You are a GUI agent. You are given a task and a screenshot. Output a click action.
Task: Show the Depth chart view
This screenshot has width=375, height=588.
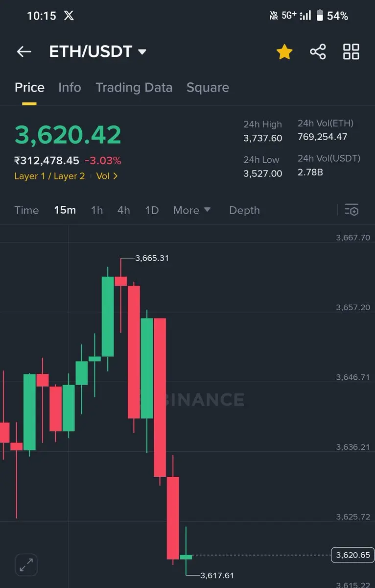click(x=244, y=210)
